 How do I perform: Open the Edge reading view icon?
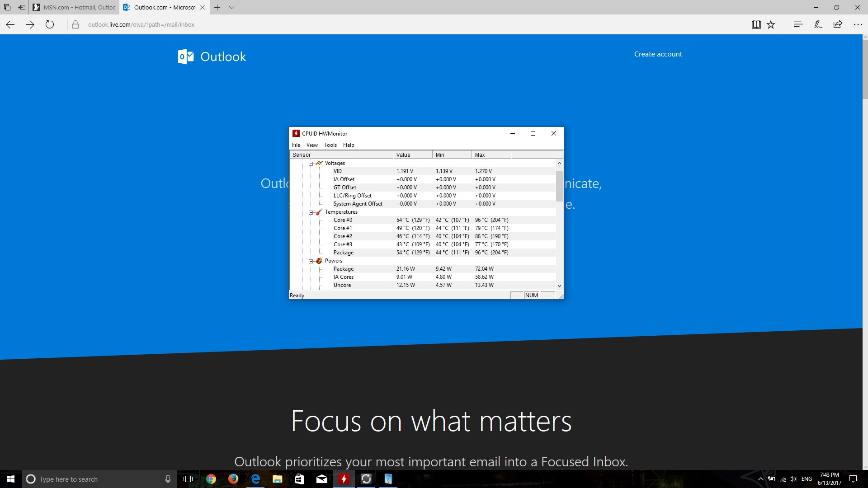coord(756,25)
